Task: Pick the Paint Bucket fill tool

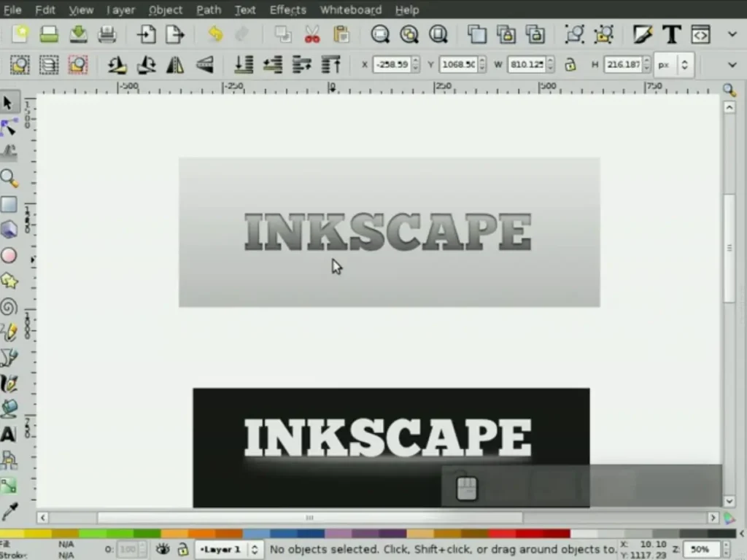Action: 9,409
